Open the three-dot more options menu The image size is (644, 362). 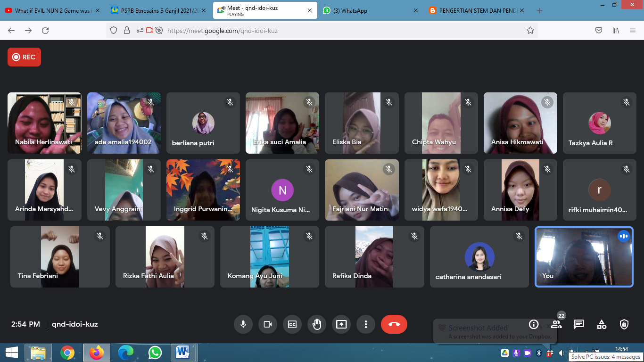pos(366,324)
